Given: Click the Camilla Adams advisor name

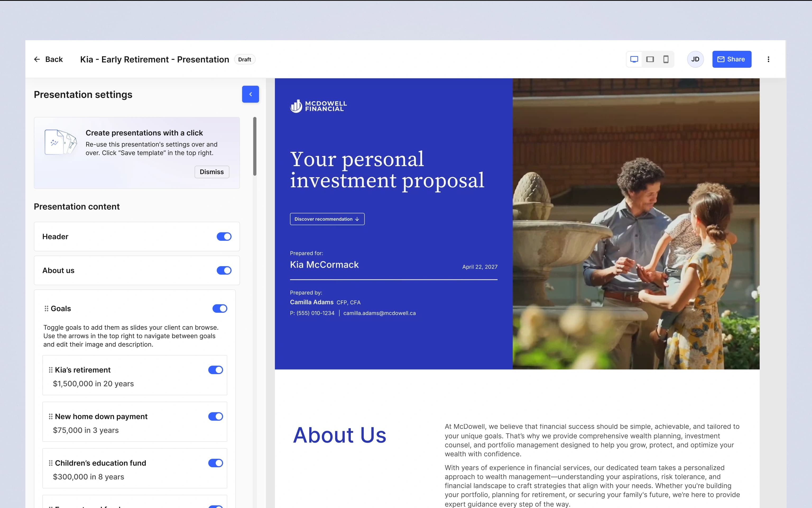Looking at the screenshot, I should pyautogui.click(x=312, y=302).
